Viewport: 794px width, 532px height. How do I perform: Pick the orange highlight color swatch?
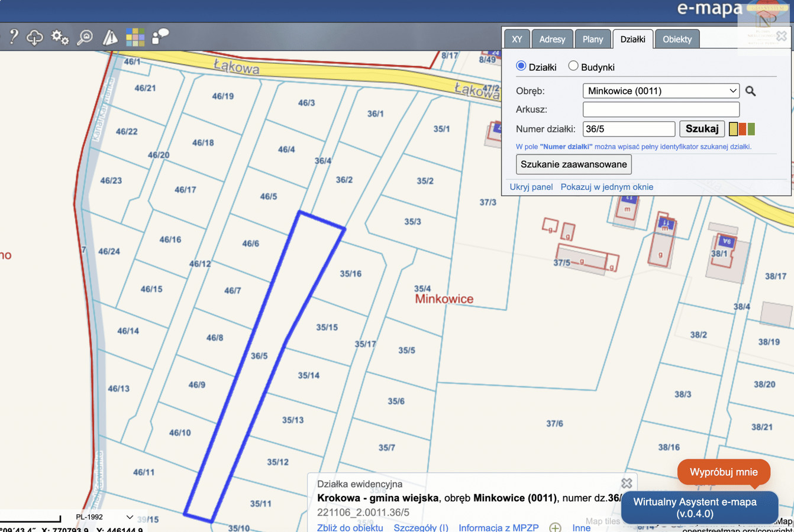(x=743, y=129)
